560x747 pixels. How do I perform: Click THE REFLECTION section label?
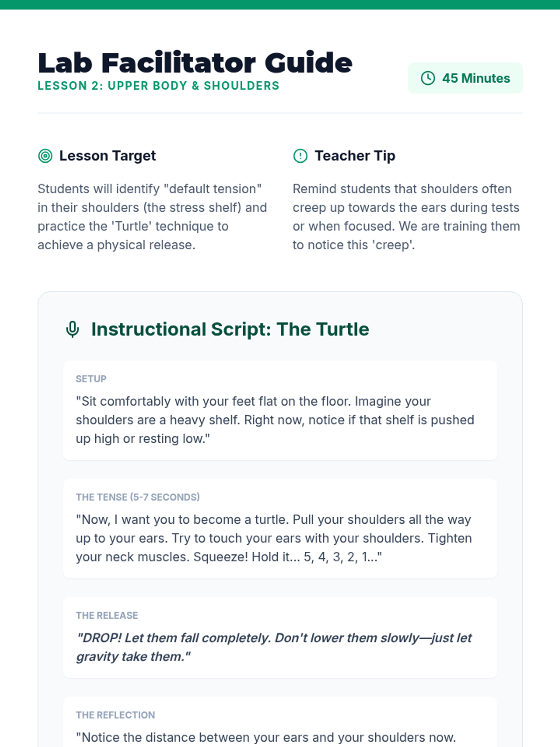point(115,715)
